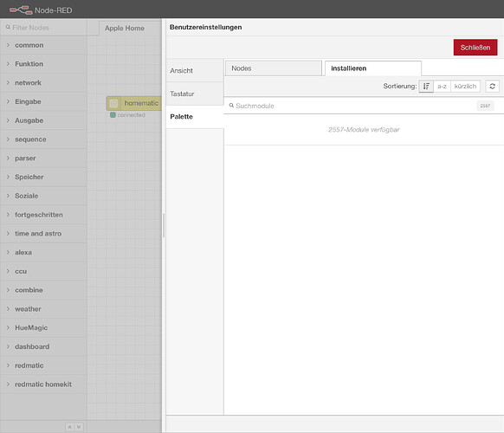Image resolution: width=504 pixels, height=433 pixels.
Task: Click the Node-RED logo icon
Action: [21, 10]
